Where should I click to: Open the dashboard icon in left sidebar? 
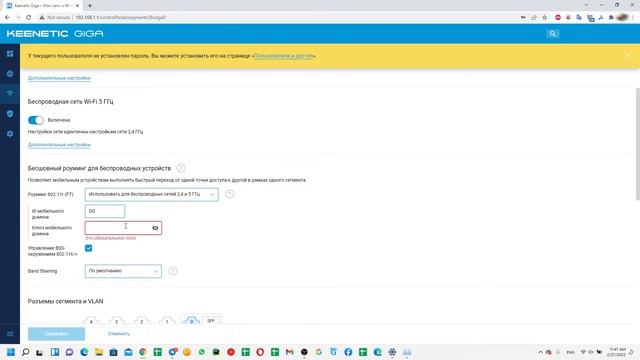[x=10, y=54]
